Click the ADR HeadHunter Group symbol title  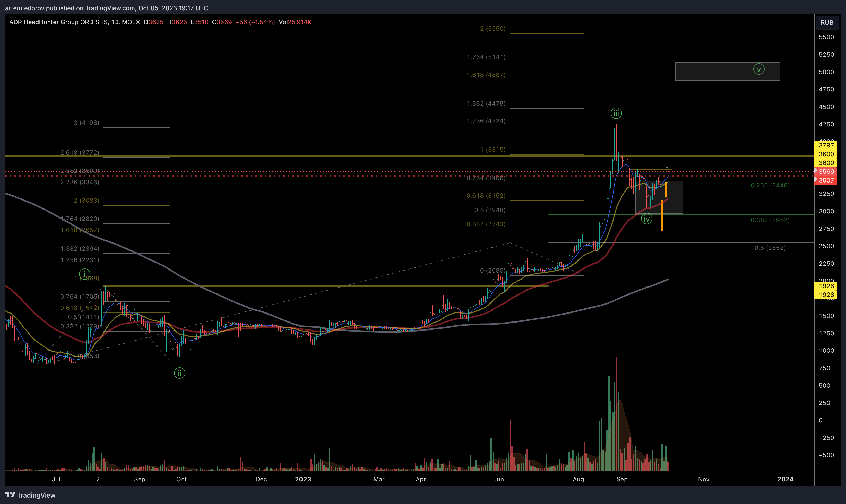click(x=74, y=22)
